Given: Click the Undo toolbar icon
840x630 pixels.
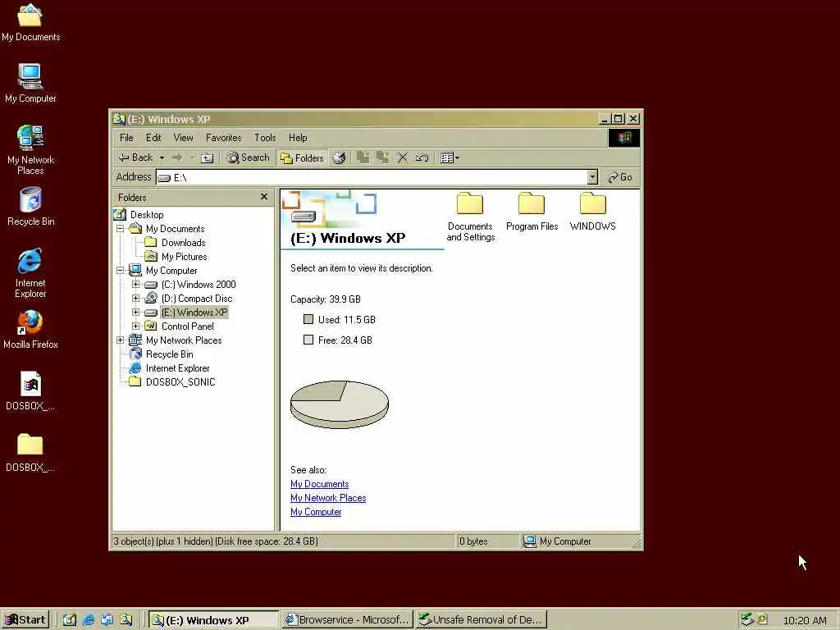Looking at the screenshot, I should (422, 158).
